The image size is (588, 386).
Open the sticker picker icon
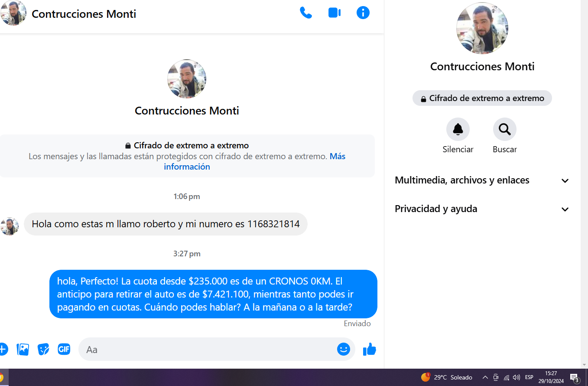pyautogui.click(x=43, y=349)
